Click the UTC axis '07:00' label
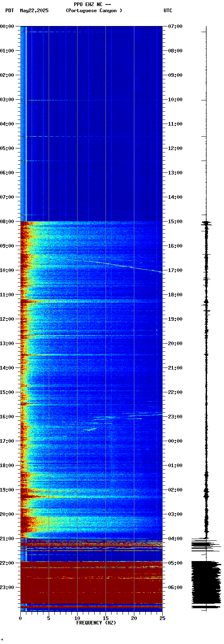The width and height of the screenshot is (224, 644). click(175, 26)
